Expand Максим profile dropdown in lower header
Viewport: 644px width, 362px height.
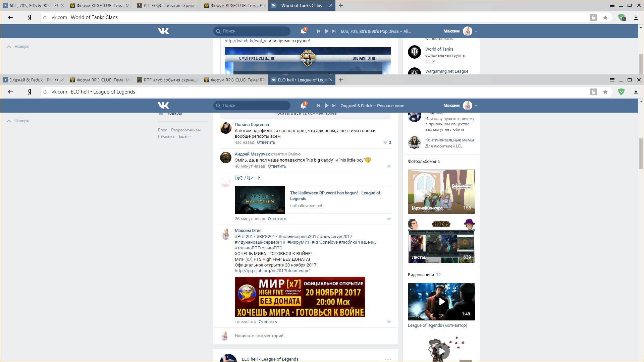476,106
